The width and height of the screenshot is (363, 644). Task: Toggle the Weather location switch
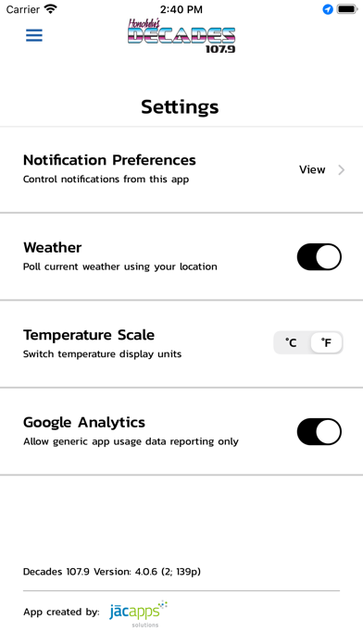[319, 257]
